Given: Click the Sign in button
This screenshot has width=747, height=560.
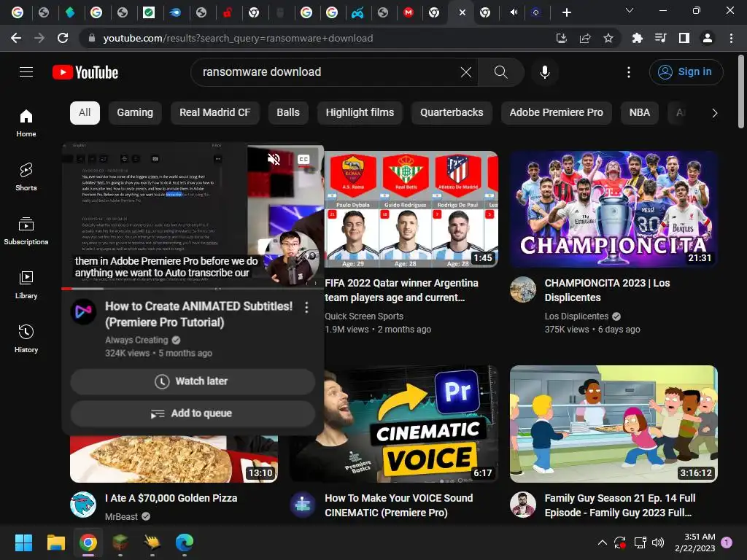Looking at the screenshot, I should (x=686, y=72).
